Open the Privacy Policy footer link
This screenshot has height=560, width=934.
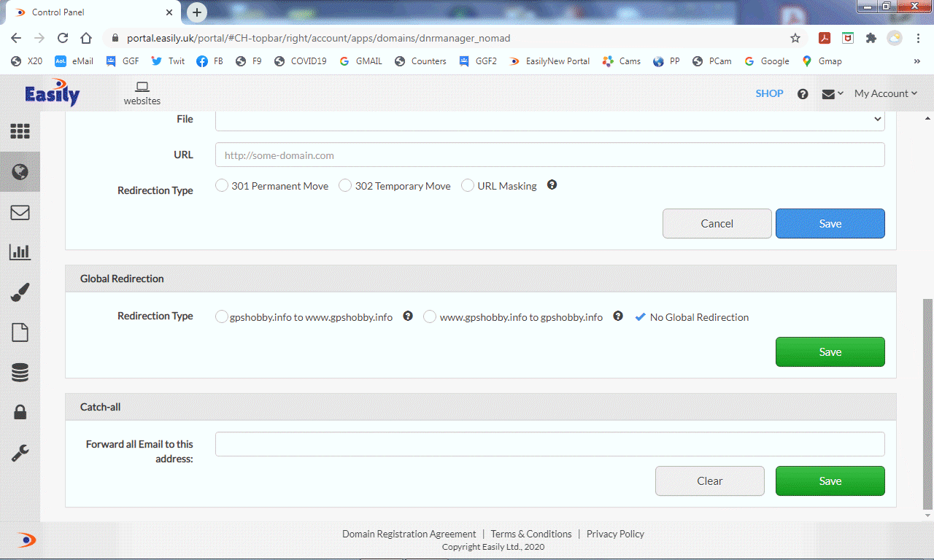click(x=615, y=534)
